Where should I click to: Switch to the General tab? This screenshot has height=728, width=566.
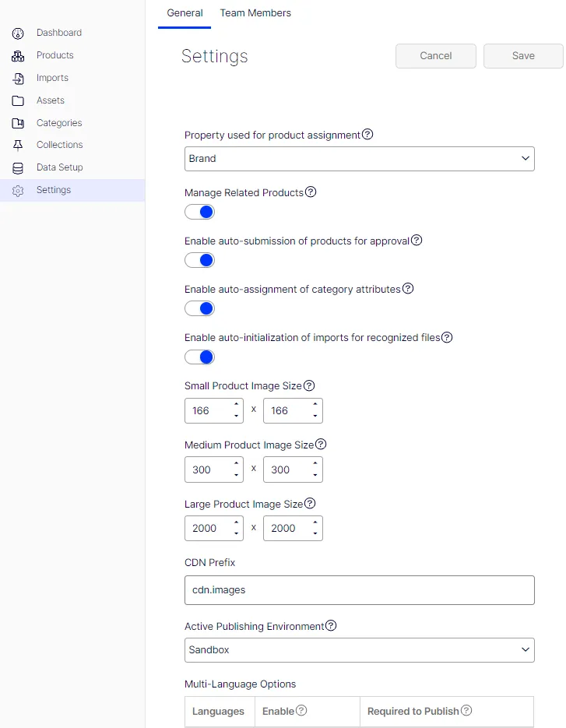[185, 13]
